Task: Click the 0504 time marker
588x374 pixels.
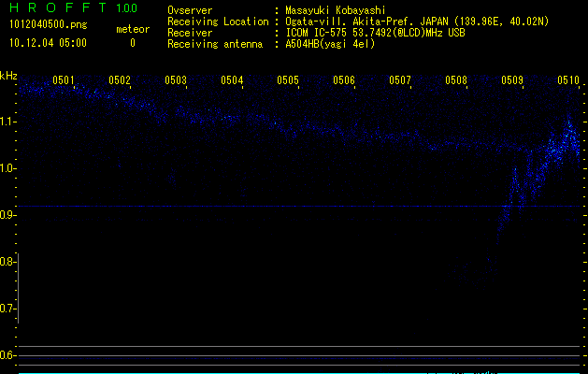Action: [232, 79]
